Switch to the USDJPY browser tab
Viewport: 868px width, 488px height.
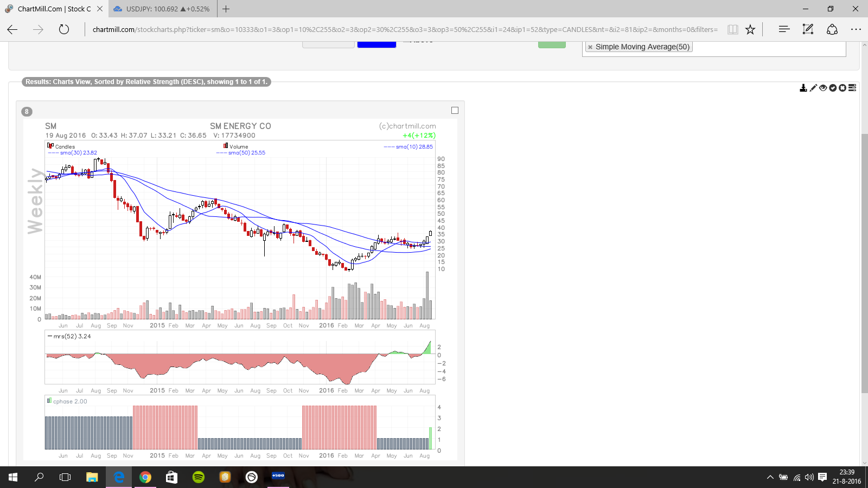tap(163, 9)
